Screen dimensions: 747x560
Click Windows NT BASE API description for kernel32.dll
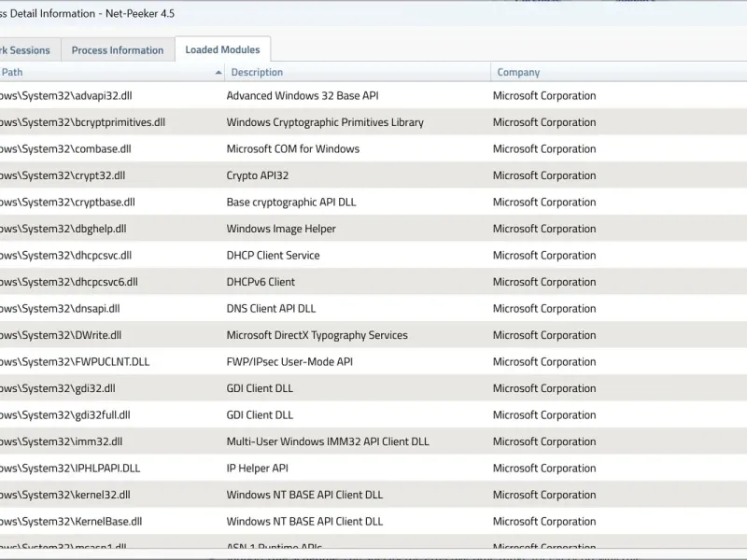304,496
